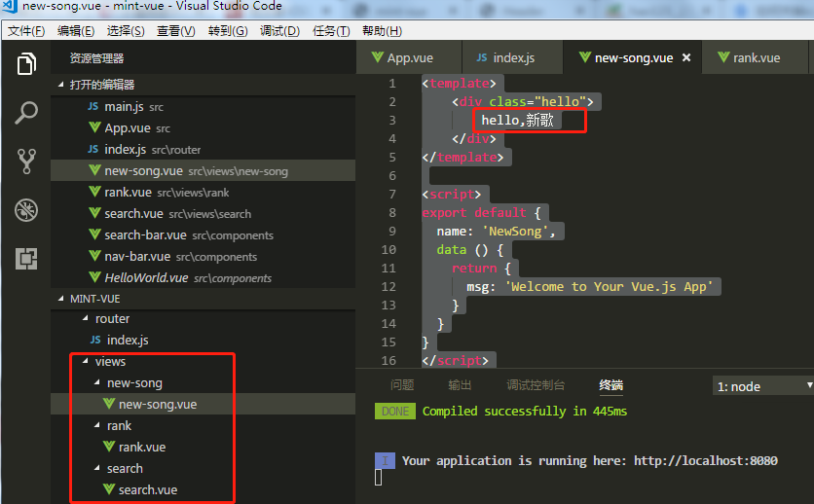Open rank.vue src\views\rank in open editors
Image resolution: width=814 pixels, height=504 pixels.
point(203,192)
